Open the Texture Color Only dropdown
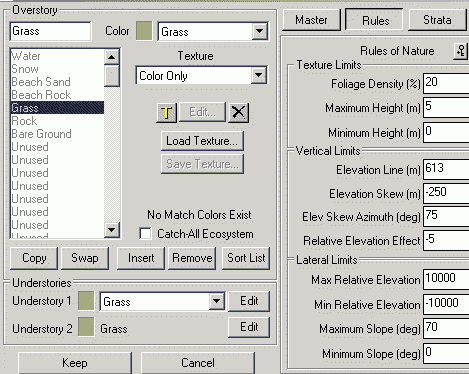The width and height of the screenshot is (469, 374). (259, 76)
